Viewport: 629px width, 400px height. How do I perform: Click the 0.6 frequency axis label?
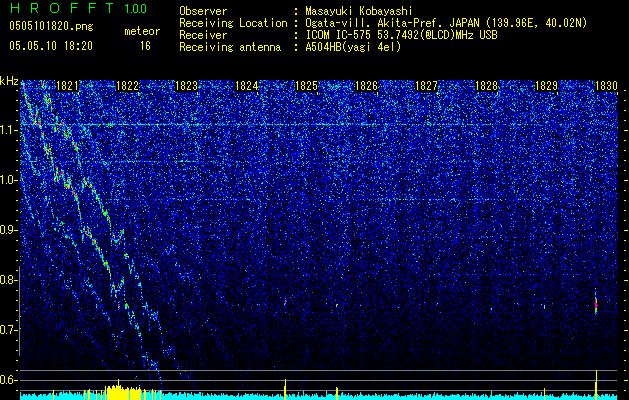[x=9, y=380]
